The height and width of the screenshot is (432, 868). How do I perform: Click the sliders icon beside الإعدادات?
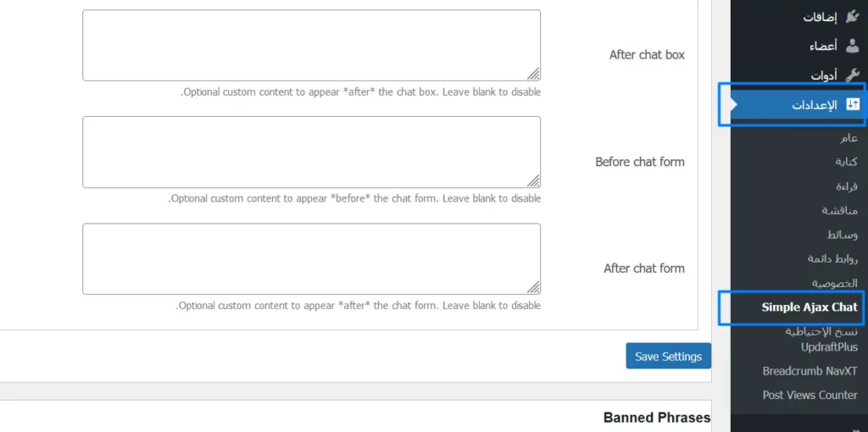852,105
